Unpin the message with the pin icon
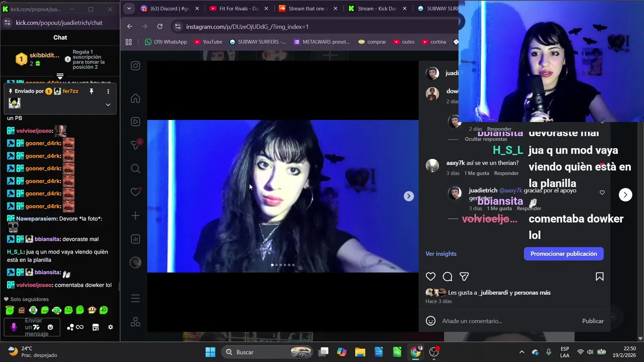This screenshot has width=644, height=362. coord(92,91)
